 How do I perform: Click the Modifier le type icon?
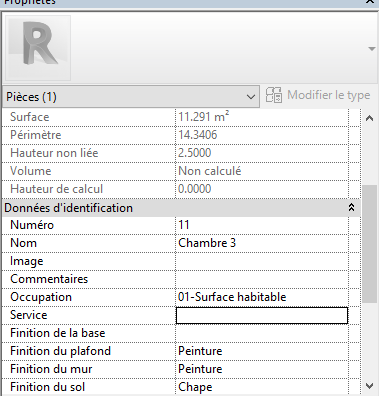tap(274, 95)
